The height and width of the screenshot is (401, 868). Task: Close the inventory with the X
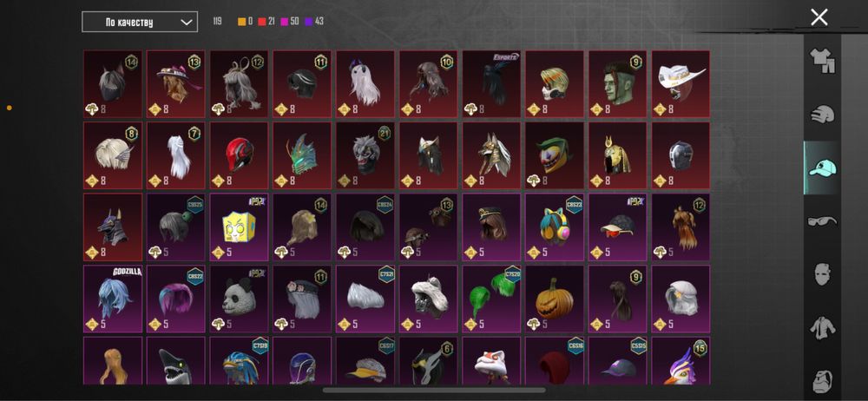(819, 17)
